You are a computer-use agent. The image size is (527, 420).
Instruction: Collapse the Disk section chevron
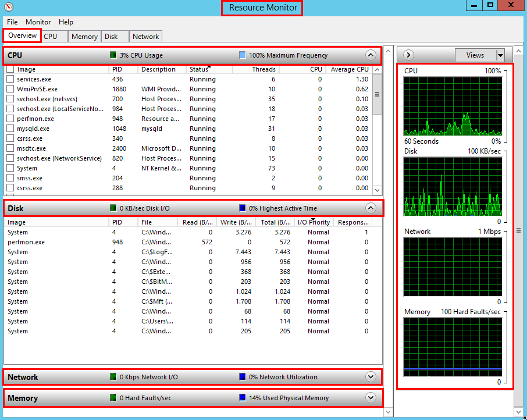[x=371, y=208]
